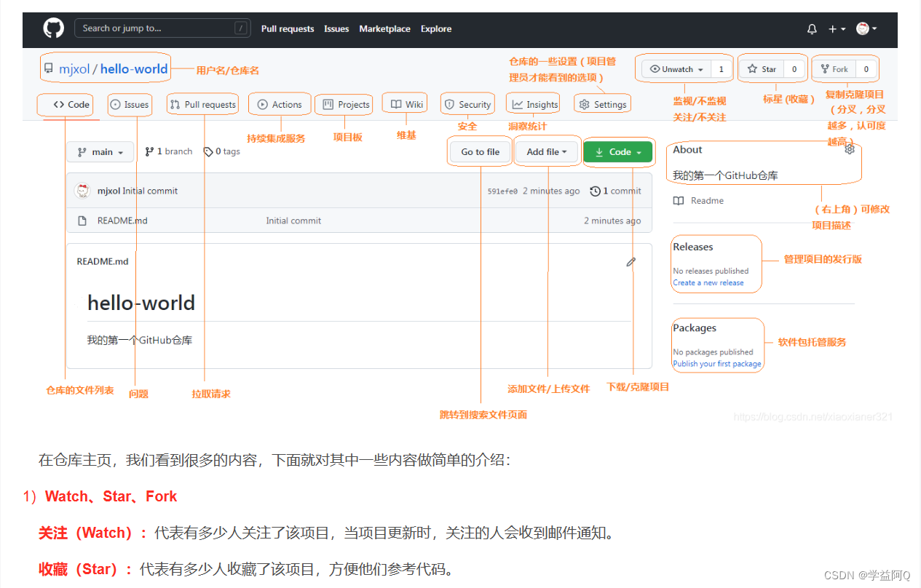Open the Settings tab
The height and width of the screenshot is (588, 921).
pyautogui.click(x=603, y=105)
